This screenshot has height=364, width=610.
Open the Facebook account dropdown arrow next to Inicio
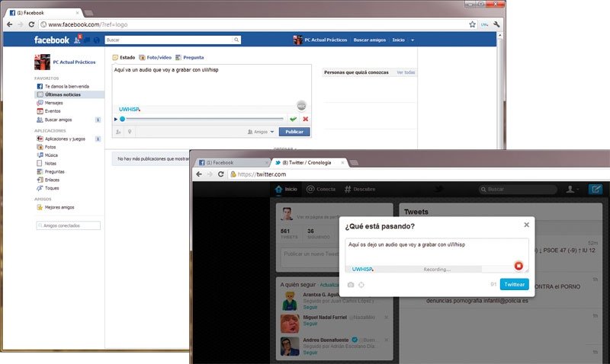413,40
